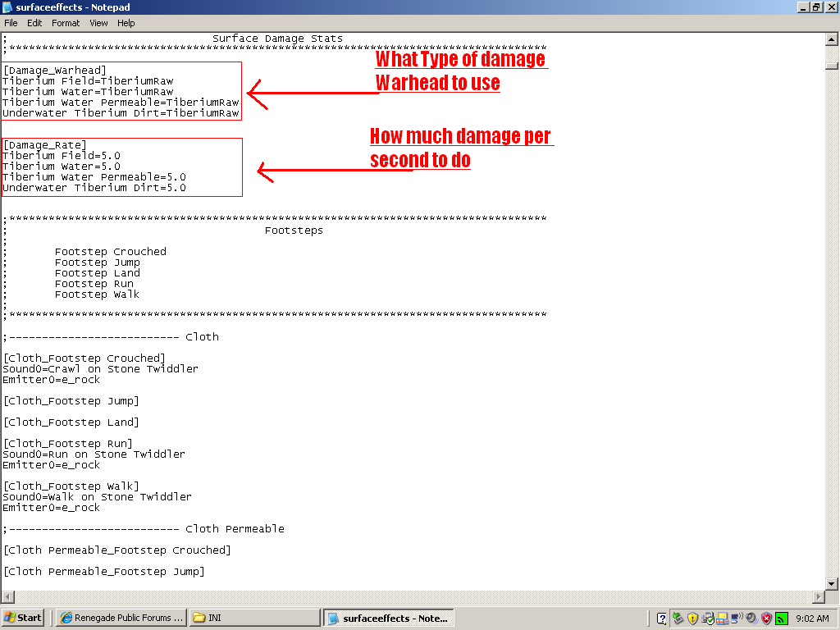This screenshot has height=630, width=840.
Task: Open the volume speaker tray icon
Action: pos(751,618)
